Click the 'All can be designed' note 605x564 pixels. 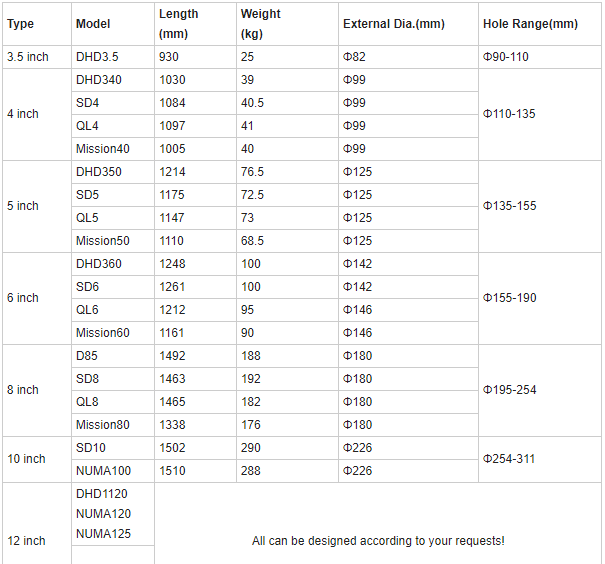(378, 541)
